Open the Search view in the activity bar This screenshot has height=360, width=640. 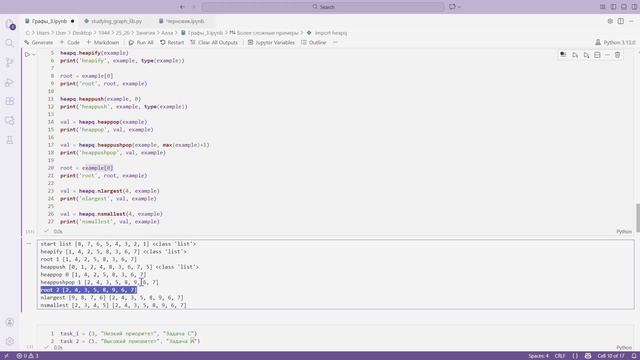point(10,43)
